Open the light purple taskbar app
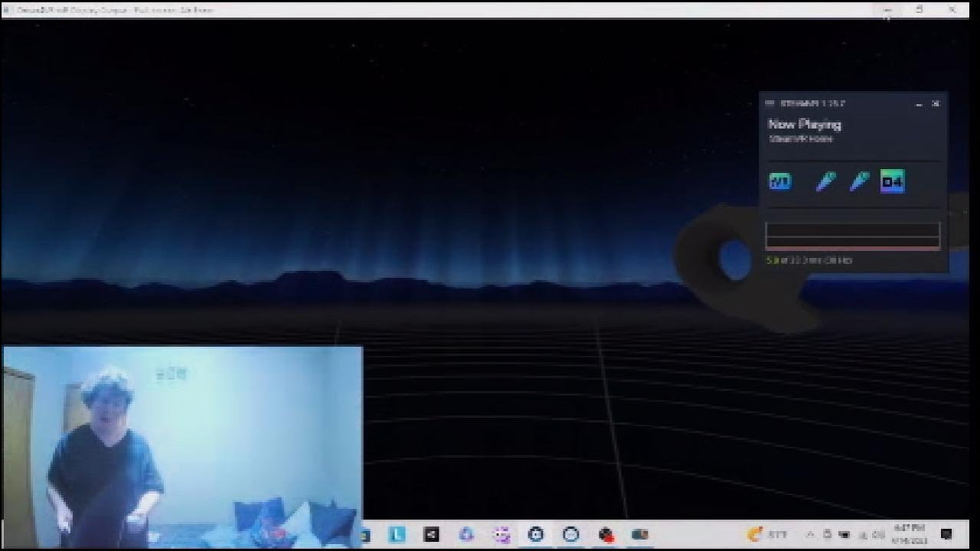Viewport: 980px width, 551px height. 466,534
